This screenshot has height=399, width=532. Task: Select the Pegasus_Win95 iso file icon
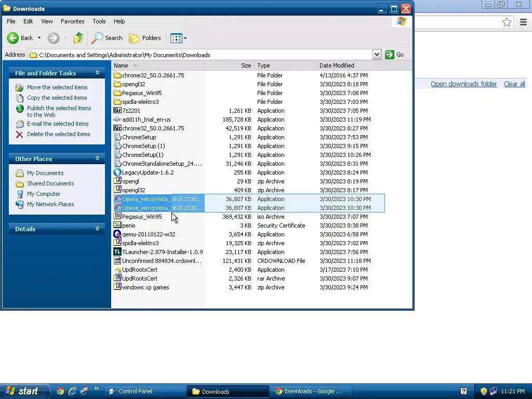pyautogui.click(x=117, y=217)
